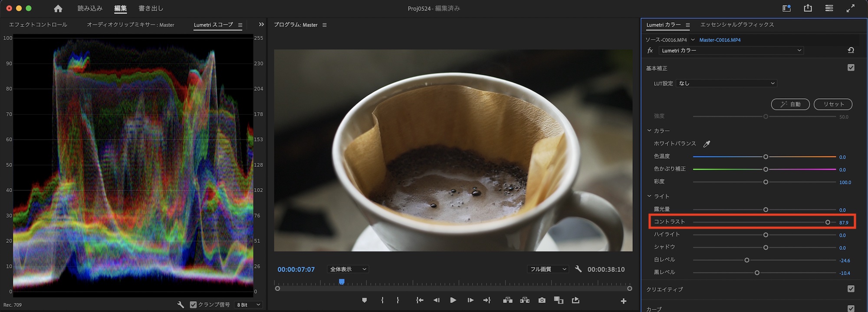Image resolution: width=868 pixels, height=312 pixels.
Task: Switch to the 書き出し workspace tab
Action: (x=151, y=9)
